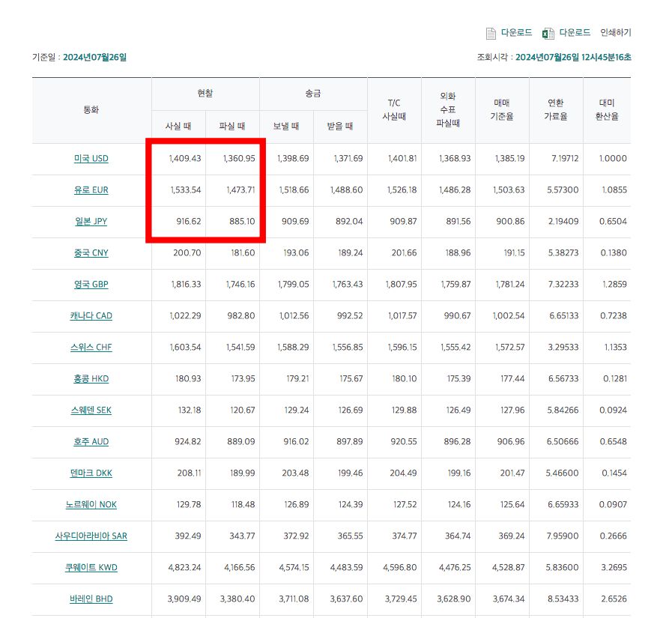Open the 캐나다 CAD currency link

[91, 316]
